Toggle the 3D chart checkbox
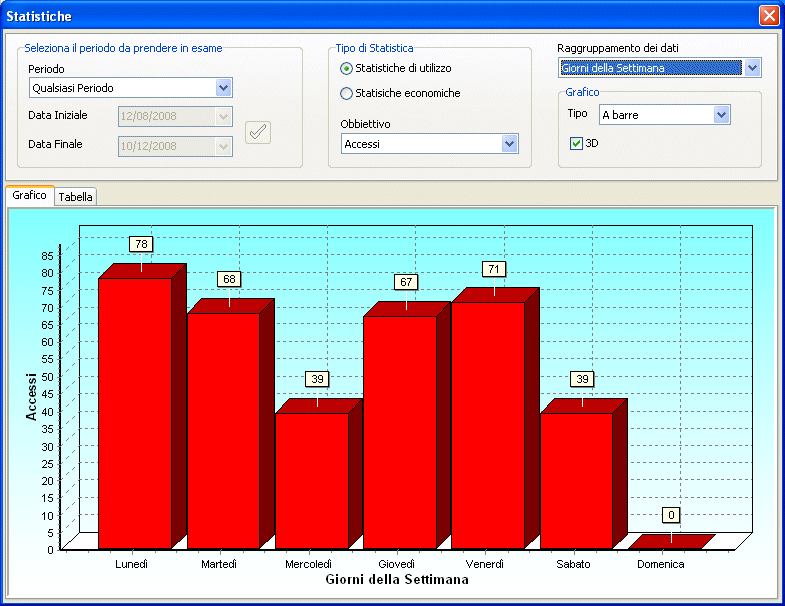The height and width of the screenshot is (606, 785). click(x=576, y=143)
